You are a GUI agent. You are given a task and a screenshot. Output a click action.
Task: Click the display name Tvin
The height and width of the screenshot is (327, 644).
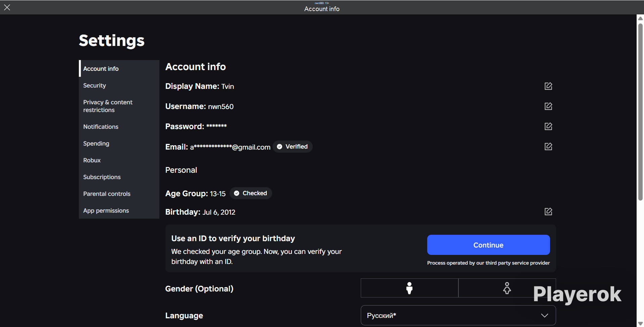coord(228,87)
